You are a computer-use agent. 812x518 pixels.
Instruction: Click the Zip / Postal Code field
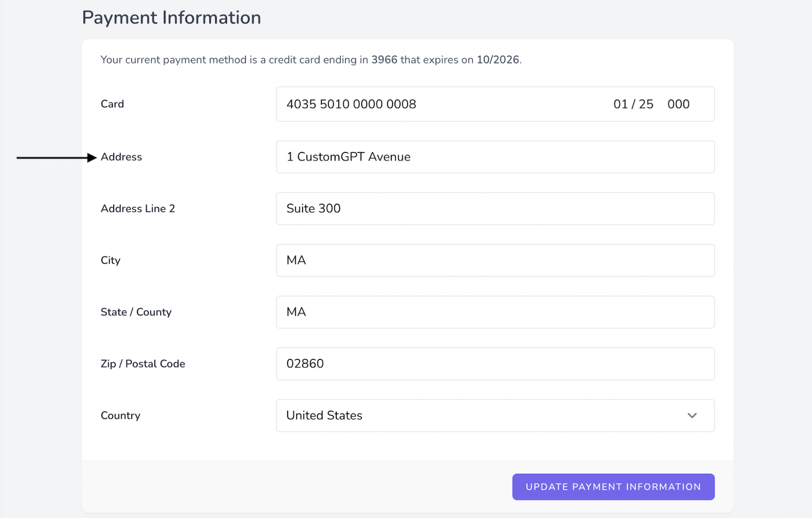coord(495,364)
